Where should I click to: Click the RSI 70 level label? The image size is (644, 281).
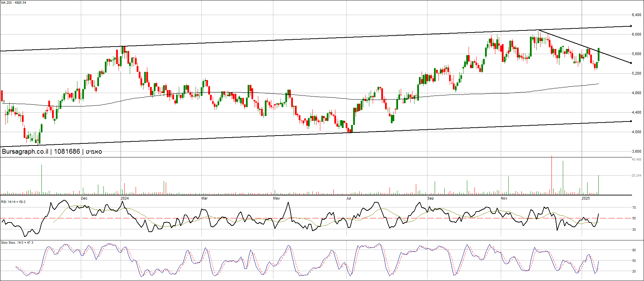[x=634, y=208]
